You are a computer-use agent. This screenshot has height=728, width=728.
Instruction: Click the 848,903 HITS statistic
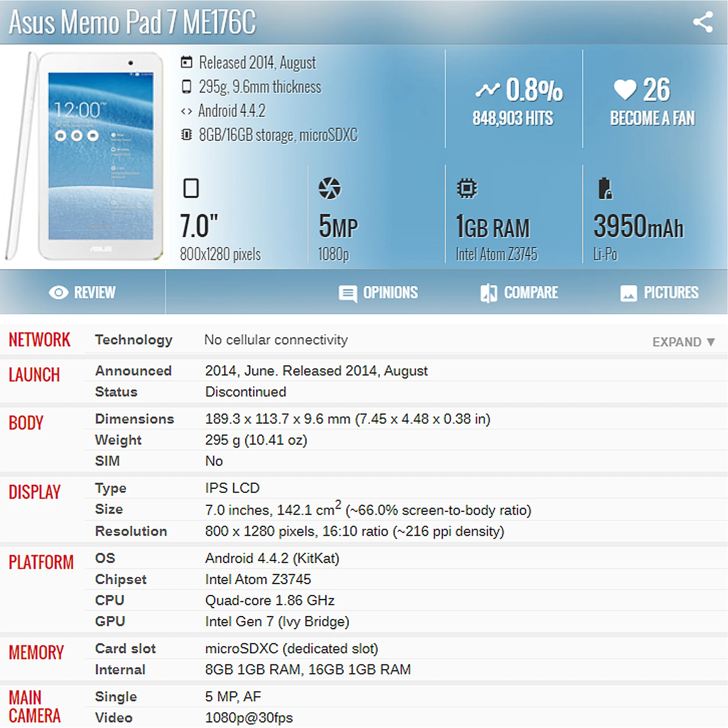click(x=513, y=118)
